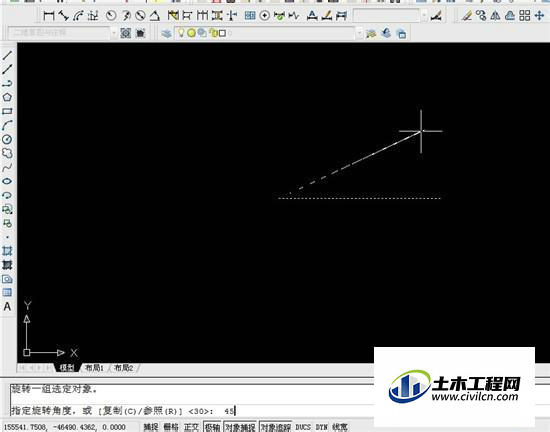This screenshot has width=550, height=432.
Task: Open the dimension style dropdown
Action: tap(424, 16)
